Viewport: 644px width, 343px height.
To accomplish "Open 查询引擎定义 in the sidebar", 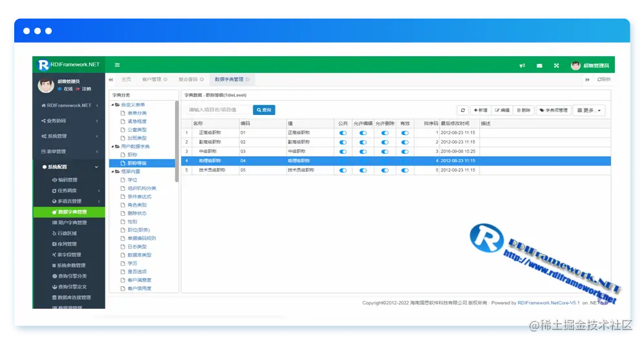I will click(x=69, y=286).
